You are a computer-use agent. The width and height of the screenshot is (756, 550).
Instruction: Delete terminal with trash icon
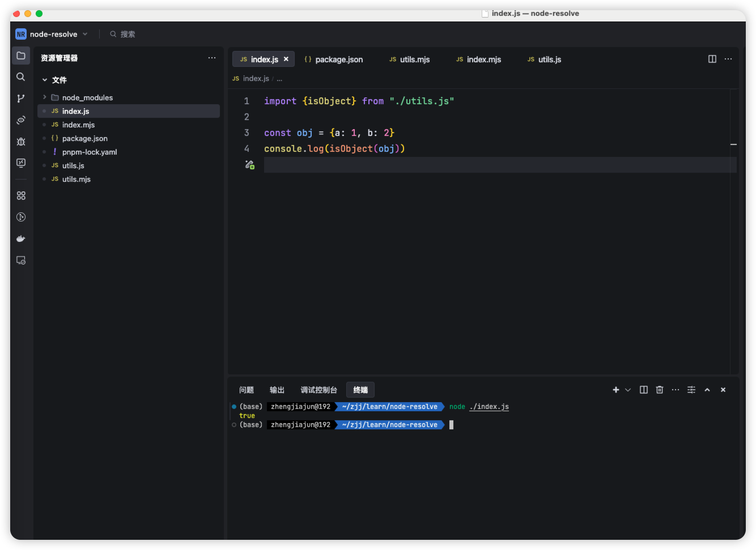[660, 390]
